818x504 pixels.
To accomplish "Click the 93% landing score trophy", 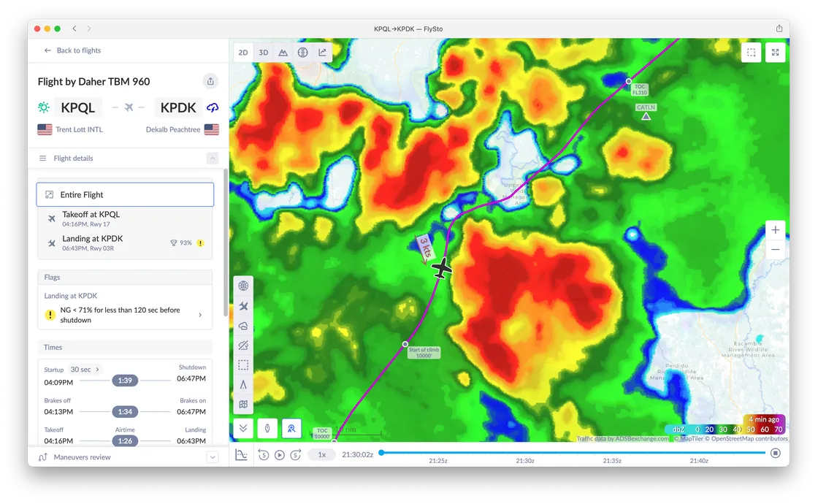I will [181, 243].
